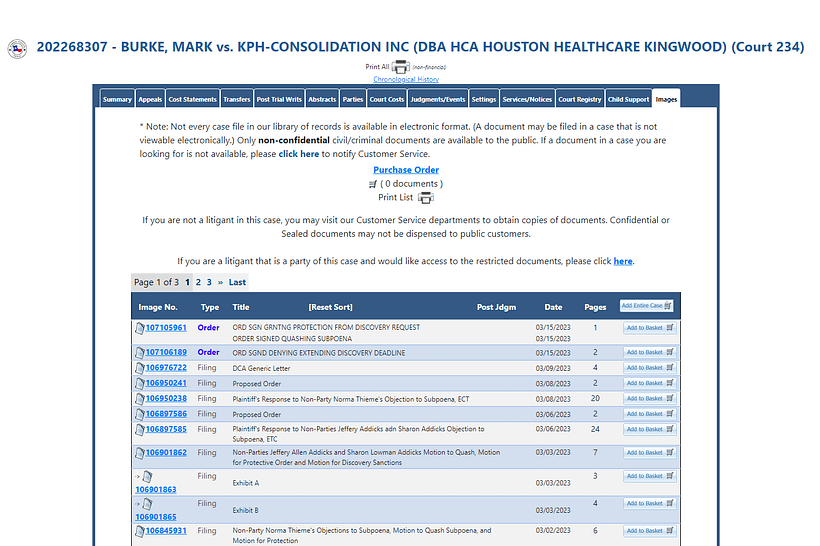Open image number 106901863 link
Viewport: 820px width, 546px height.
156,490
